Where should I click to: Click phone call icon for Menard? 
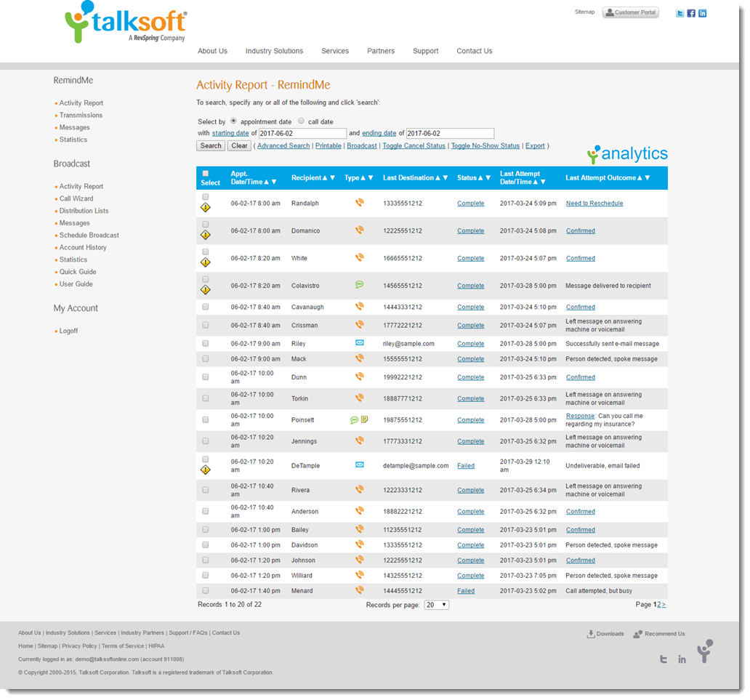[x=359, y=590]
